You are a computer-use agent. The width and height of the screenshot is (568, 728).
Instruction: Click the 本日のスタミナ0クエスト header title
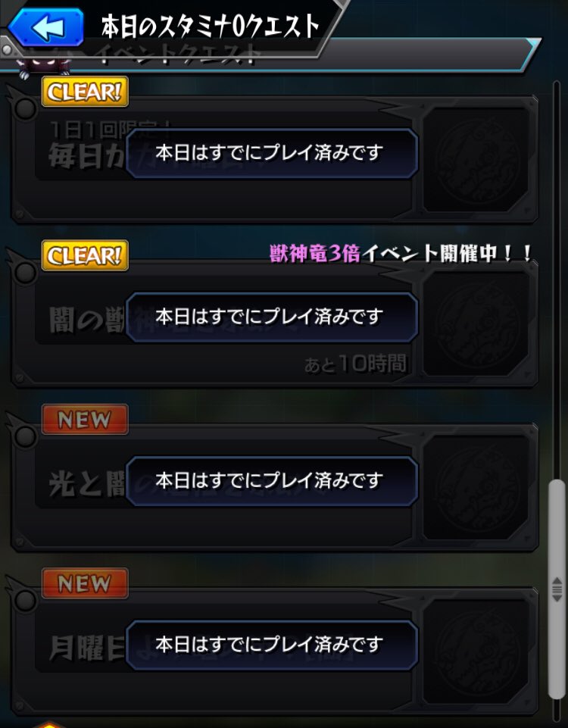coord(211,26)
